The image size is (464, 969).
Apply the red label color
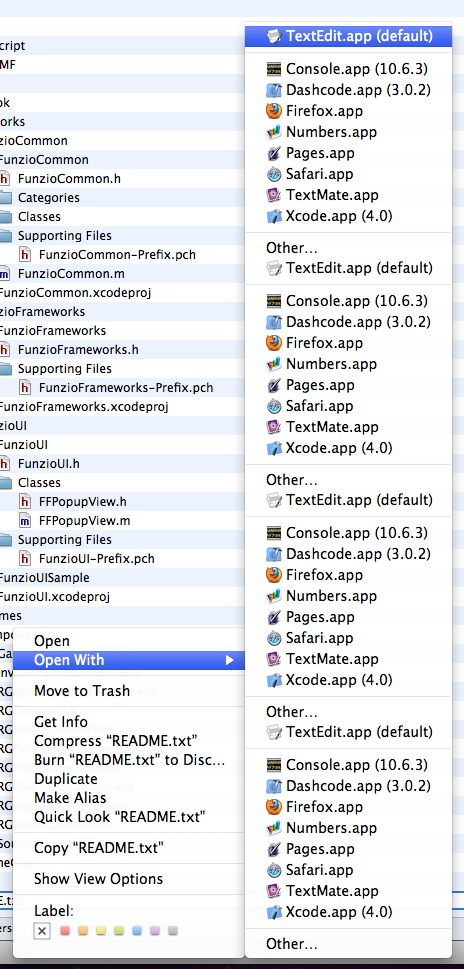pyautogui.click(x=65, y=931)
